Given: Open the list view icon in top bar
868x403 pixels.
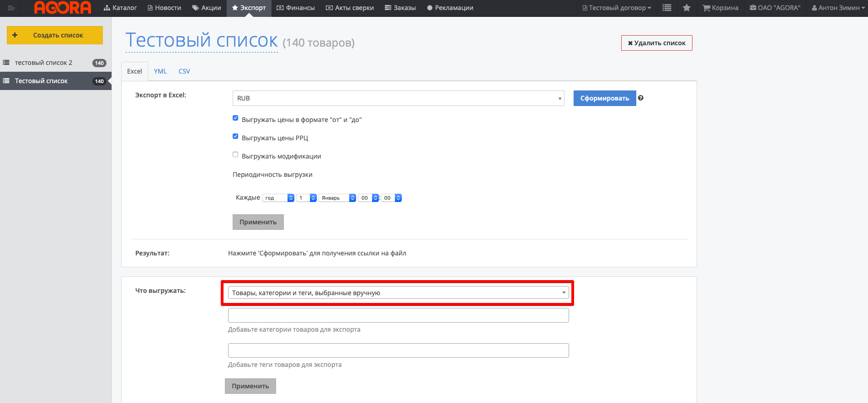Looking at the screenshot, I should (x=667, y=8).
